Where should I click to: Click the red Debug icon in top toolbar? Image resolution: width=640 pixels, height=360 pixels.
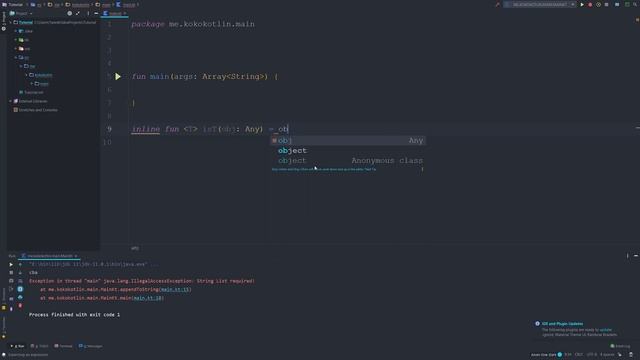(590, 4)
